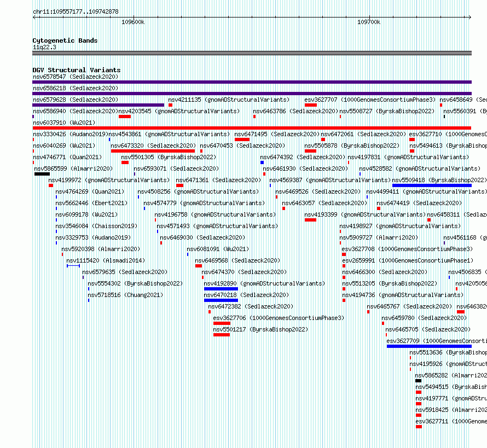The image size is (487, 448).
Task: Click the 109700k ruler label
Action: [369, 22]
